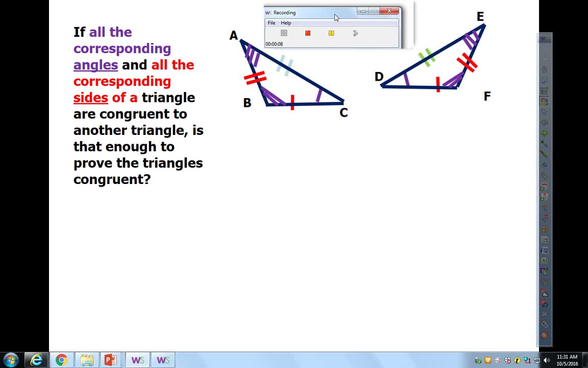This screenshot has height=368, width=588.
Task: Stop recording with the red square button
Action: (308, 33)
